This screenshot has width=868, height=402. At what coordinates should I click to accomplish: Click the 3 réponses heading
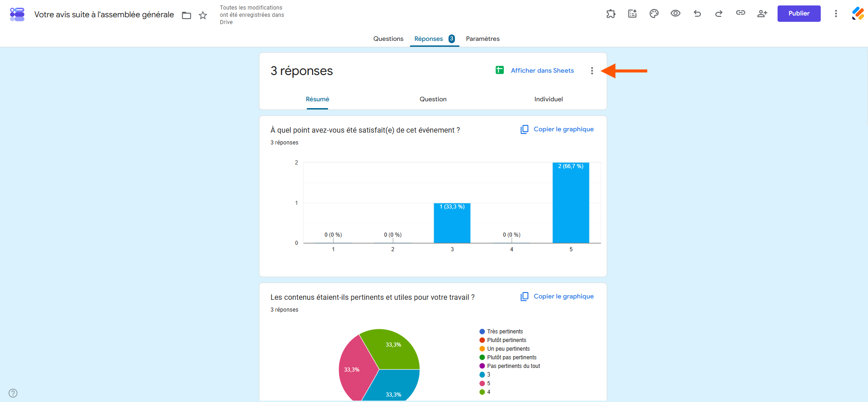coord(302,71)
